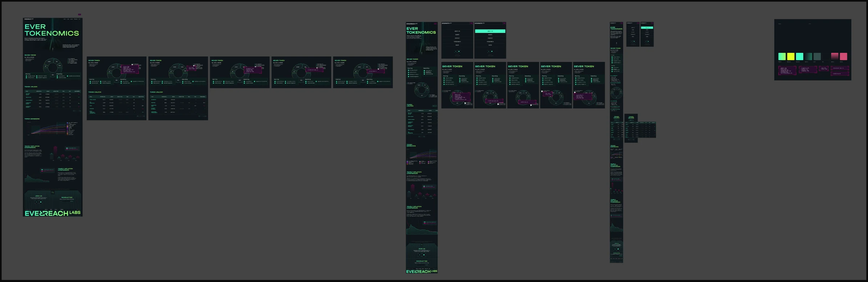Select GAMES below the highlighted tablet ABOUT US
Screen dimensions: 868x282
pyautogui.click(x=490, y=35)
